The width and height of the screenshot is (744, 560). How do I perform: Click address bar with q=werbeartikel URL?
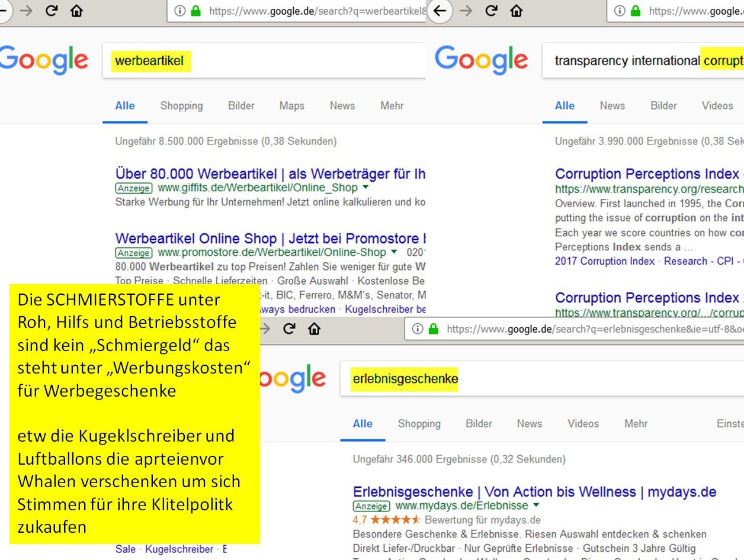[x=296, y=11]
